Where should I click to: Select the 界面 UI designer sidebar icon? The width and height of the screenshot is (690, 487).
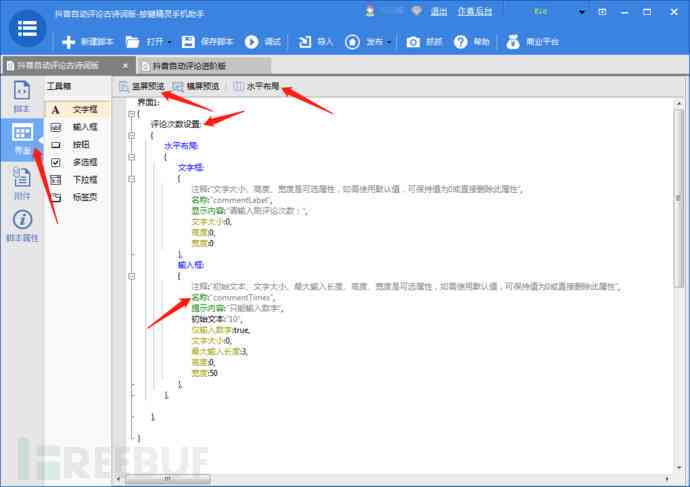[x=22, y=139]
